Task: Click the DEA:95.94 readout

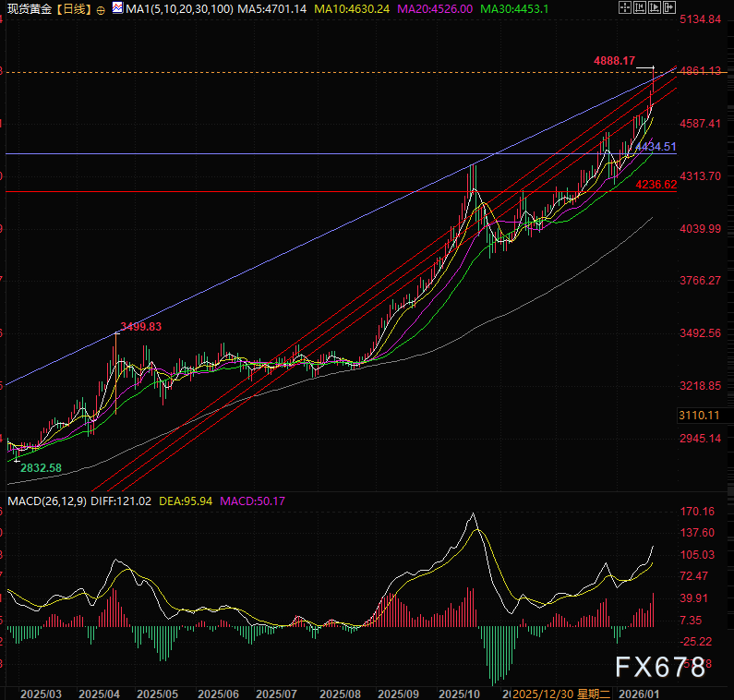Action: tap(186, 501)
